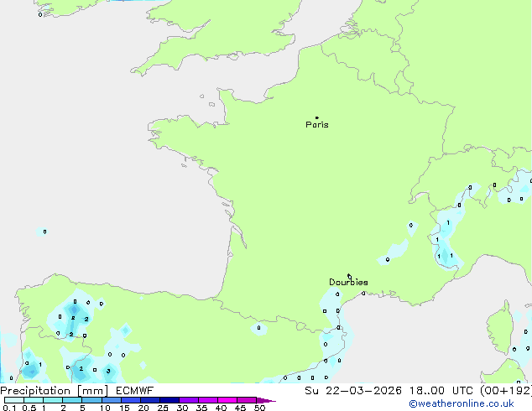Select the legend swatch between 0.1 and 0.5
The height and width of the screenshot is (411, 532).
[14, 400]
